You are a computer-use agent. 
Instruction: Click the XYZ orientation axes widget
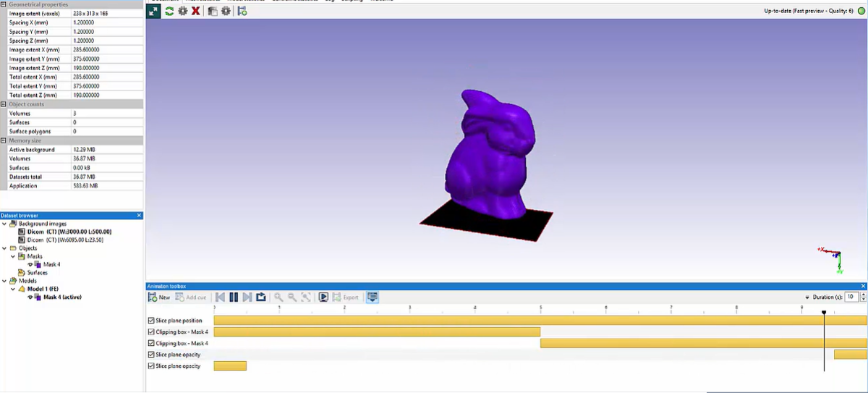(833, 259)
